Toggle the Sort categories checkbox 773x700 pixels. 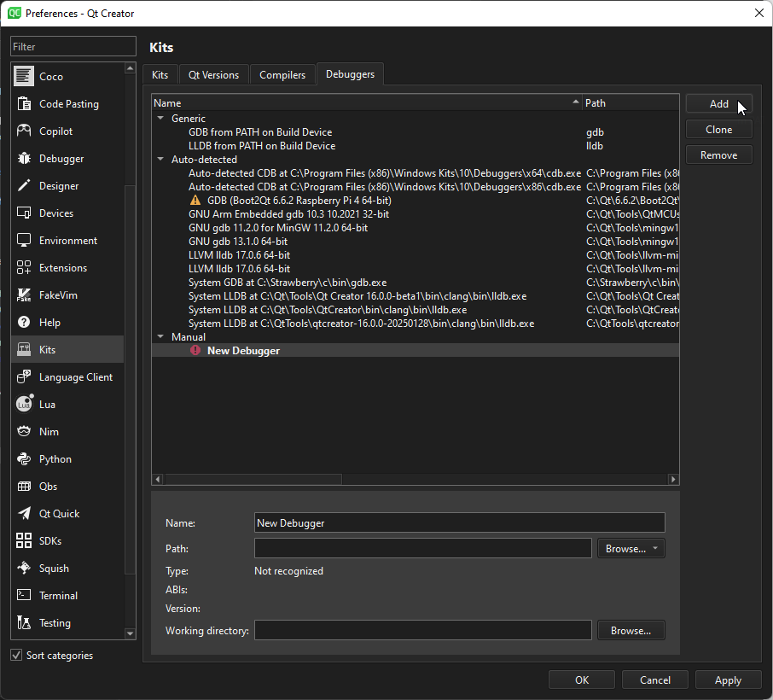coord(16,655)
